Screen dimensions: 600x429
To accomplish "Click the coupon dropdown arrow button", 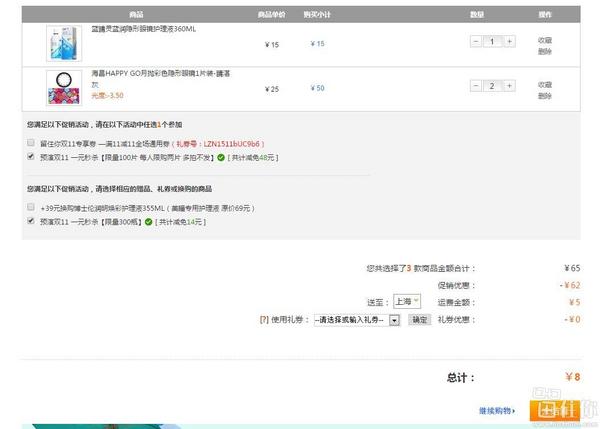I will [x=394, y=320].
